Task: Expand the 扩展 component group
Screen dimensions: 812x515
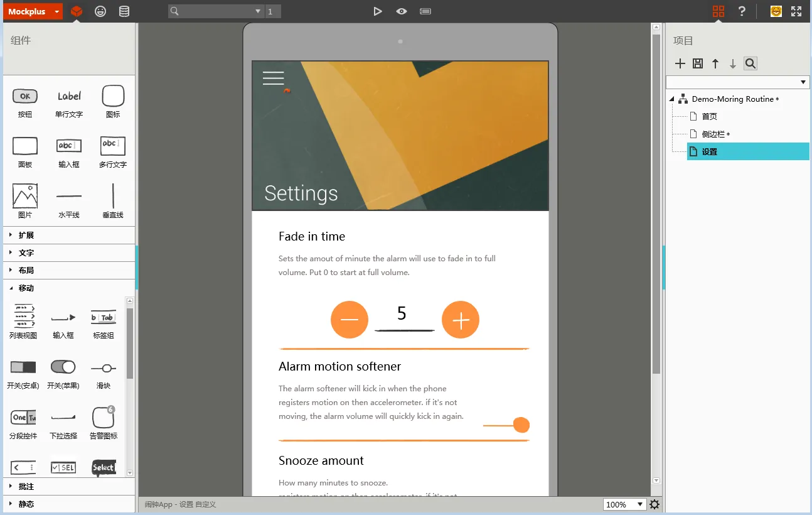Action: [69, 236]
